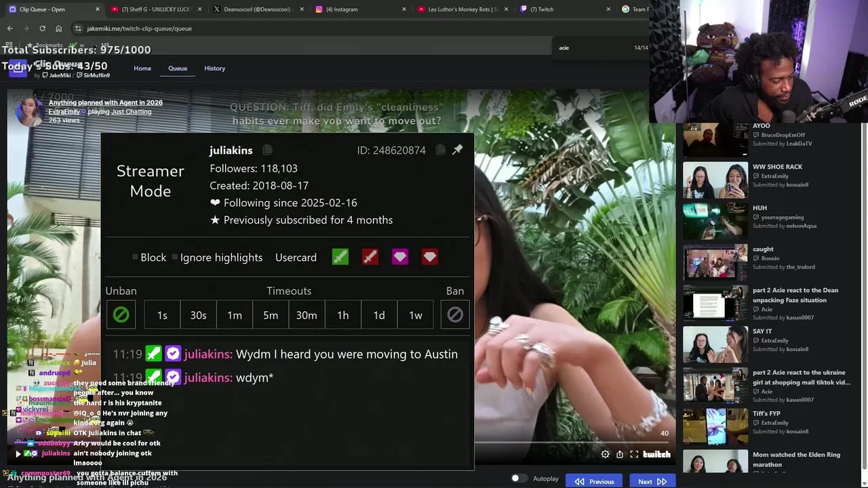
Task: Open the Twitch logo link in player
Action: coord(656,454)
